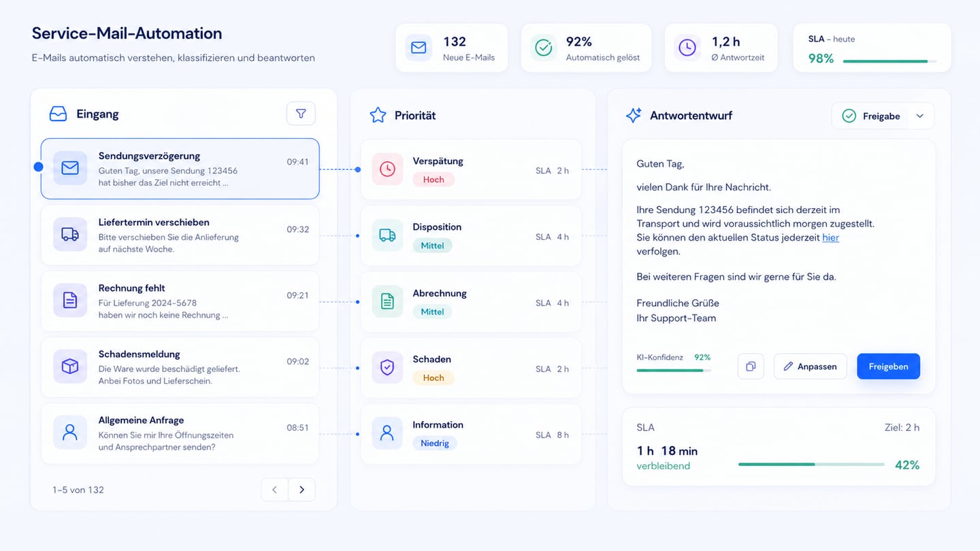This screenshot has height=551, width=980.
Task: Click the document icon for Rechnung fehlt
Action: pos(70,300)
